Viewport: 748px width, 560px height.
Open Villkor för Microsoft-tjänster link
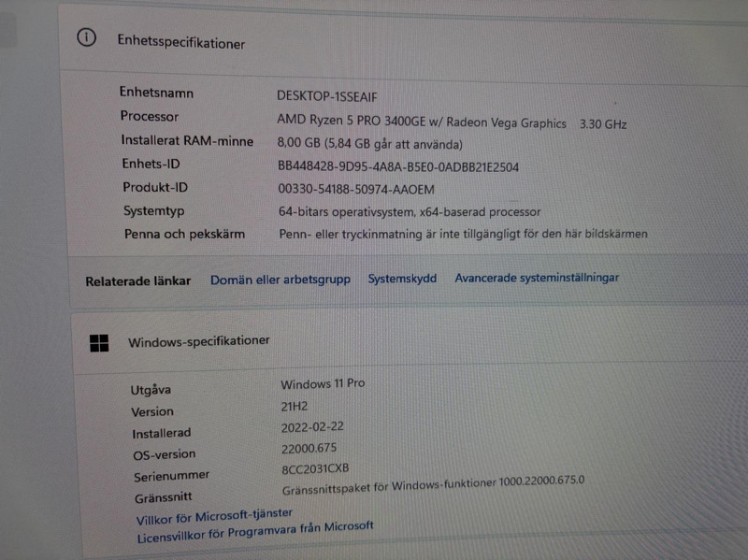[214, 516]
